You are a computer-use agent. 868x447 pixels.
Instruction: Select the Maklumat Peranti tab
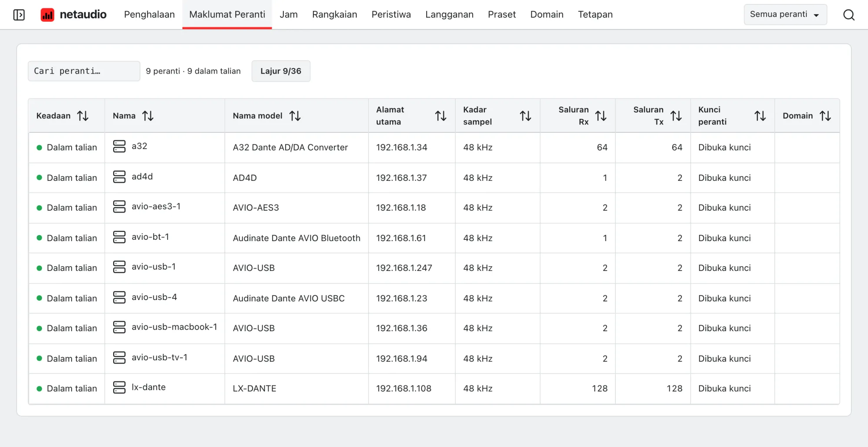pyautogui.click(x=227, y=15)
